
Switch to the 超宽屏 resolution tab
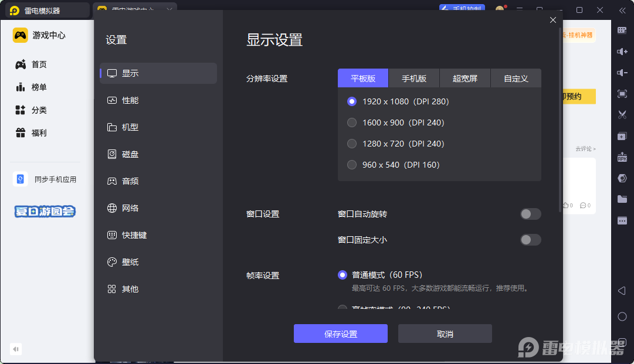[x=465, y=77]
